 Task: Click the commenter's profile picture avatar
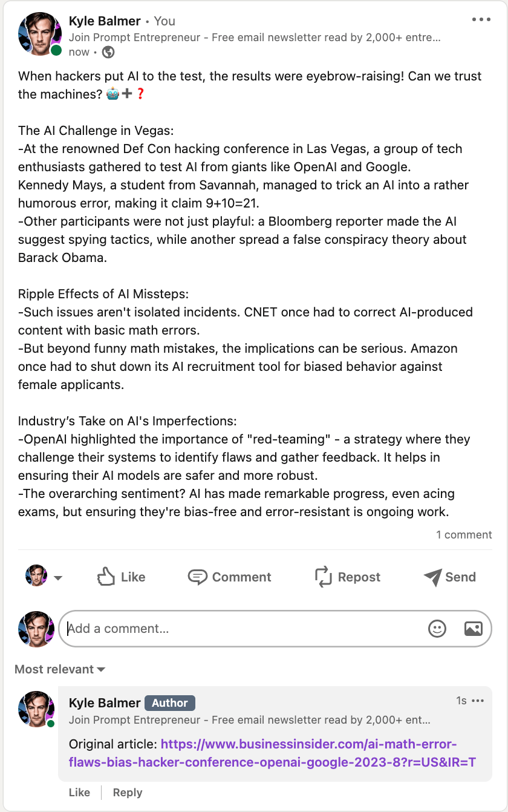(x=36, y=709)
